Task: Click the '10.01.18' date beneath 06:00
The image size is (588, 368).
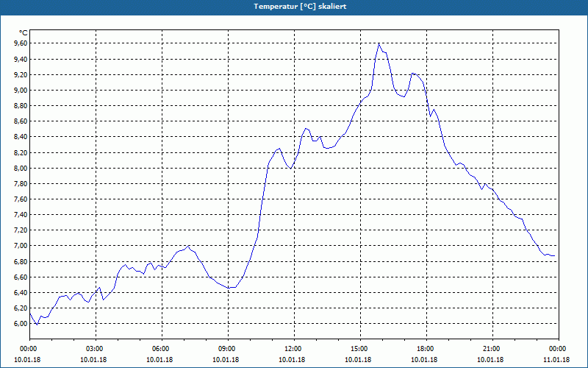Action: click(x=159, y=360)
